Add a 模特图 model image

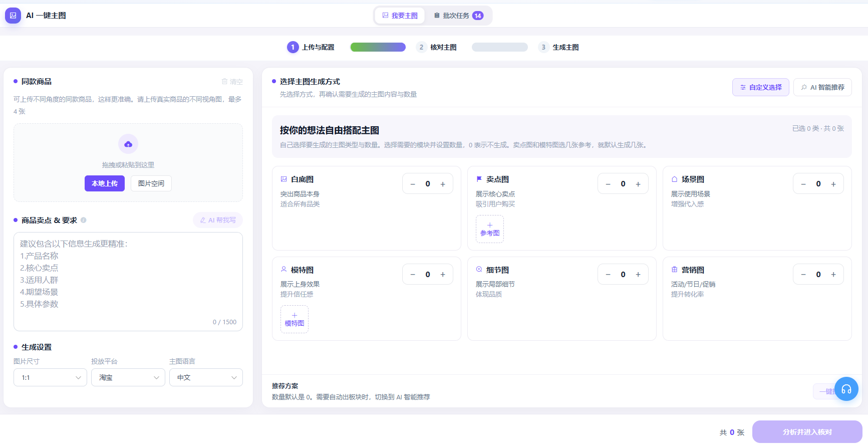[x=295, y=319]
